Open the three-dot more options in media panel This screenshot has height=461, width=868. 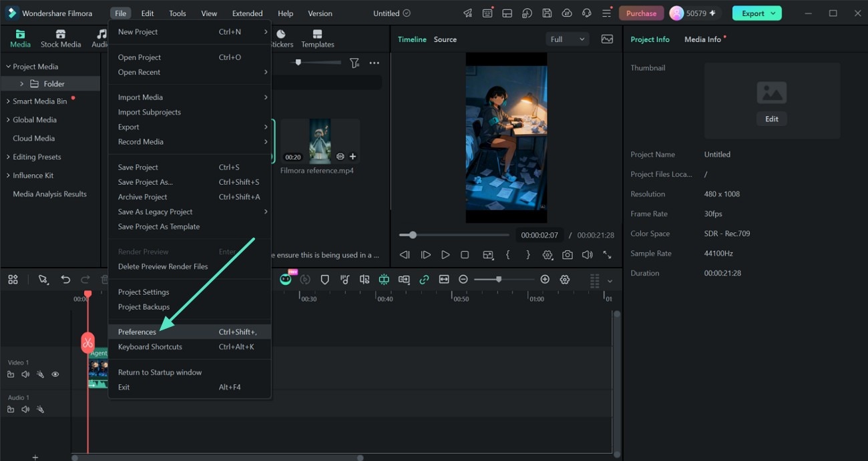point(374,63)
